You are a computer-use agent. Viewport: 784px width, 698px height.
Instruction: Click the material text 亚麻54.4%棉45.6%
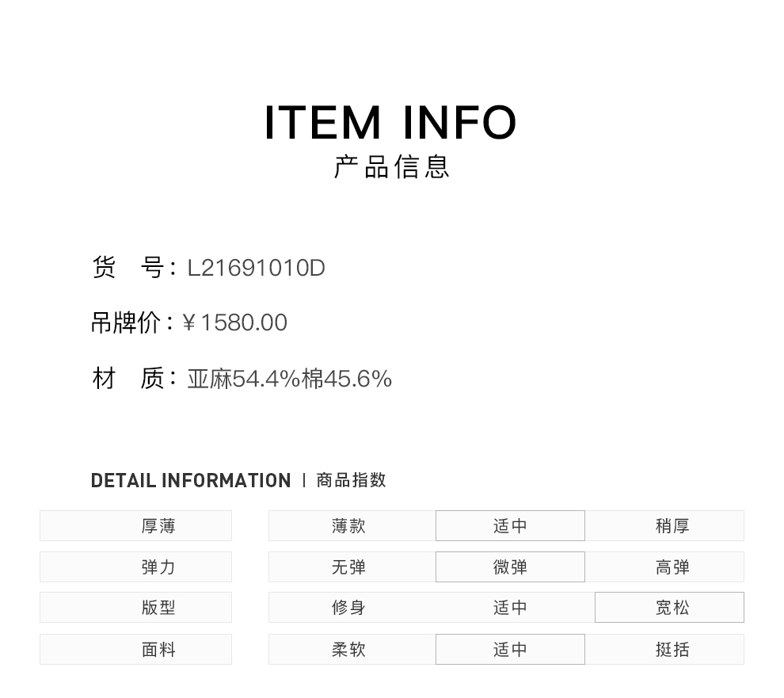pos(289,379)
